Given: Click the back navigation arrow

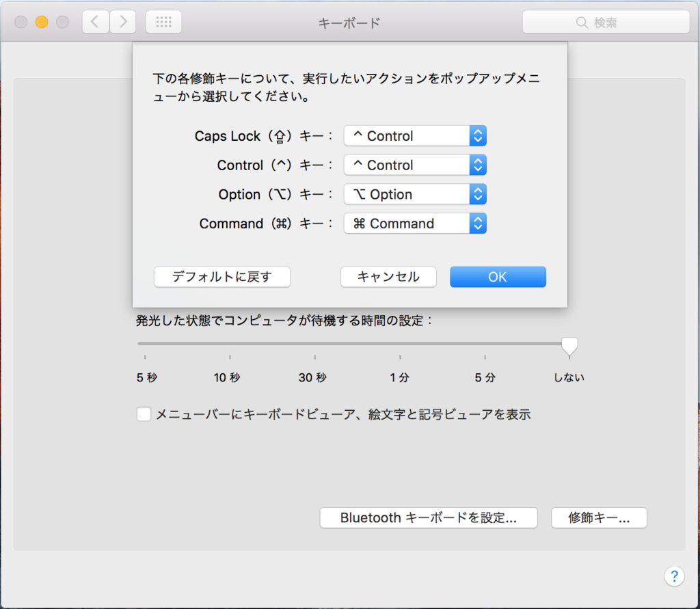Looking at the screenshot, I should [x=95, y=22].
